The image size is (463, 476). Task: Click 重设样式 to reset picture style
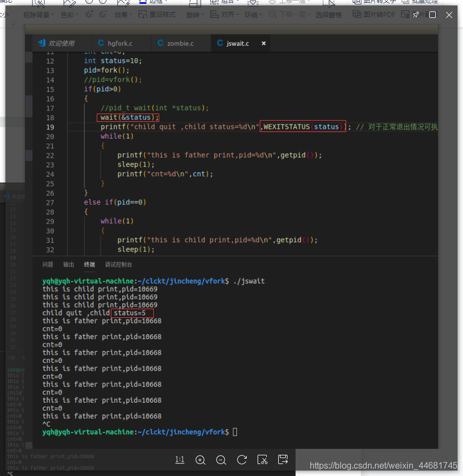tap(157, 14)
